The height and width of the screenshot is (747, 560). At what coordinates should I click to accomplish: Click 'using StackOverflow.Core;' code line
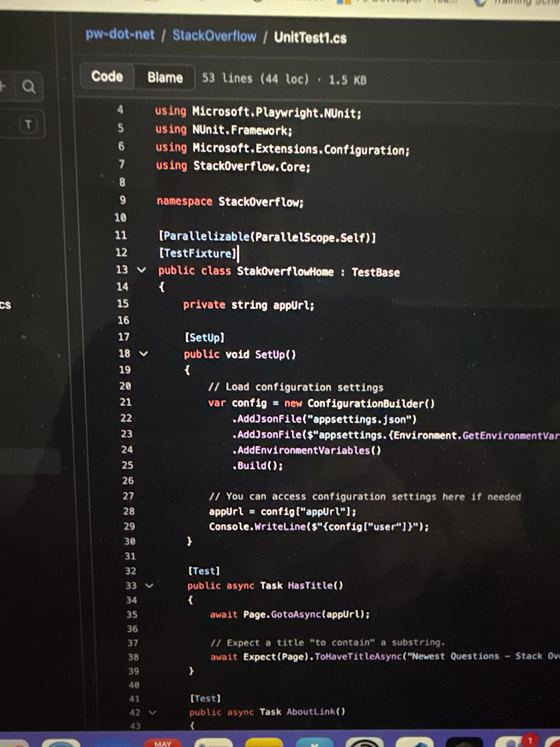234,166
